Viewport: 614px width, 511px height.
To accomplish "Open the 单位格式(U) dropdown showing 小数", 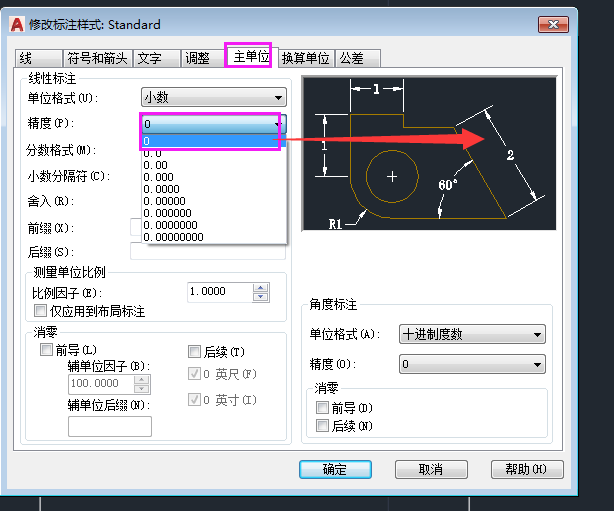I will click(x=214, y=97).
